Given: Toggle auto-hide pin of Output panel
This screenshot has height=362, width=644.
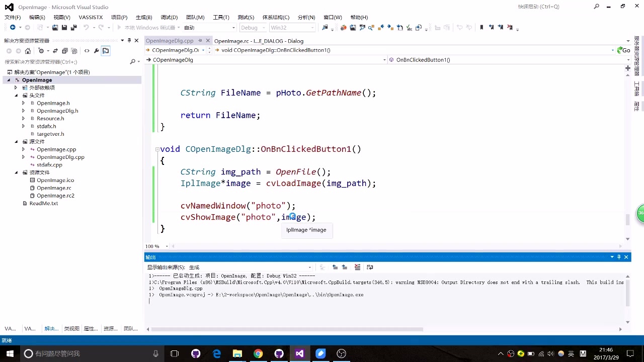Looking at the screenshot, I should click(619, 257).
